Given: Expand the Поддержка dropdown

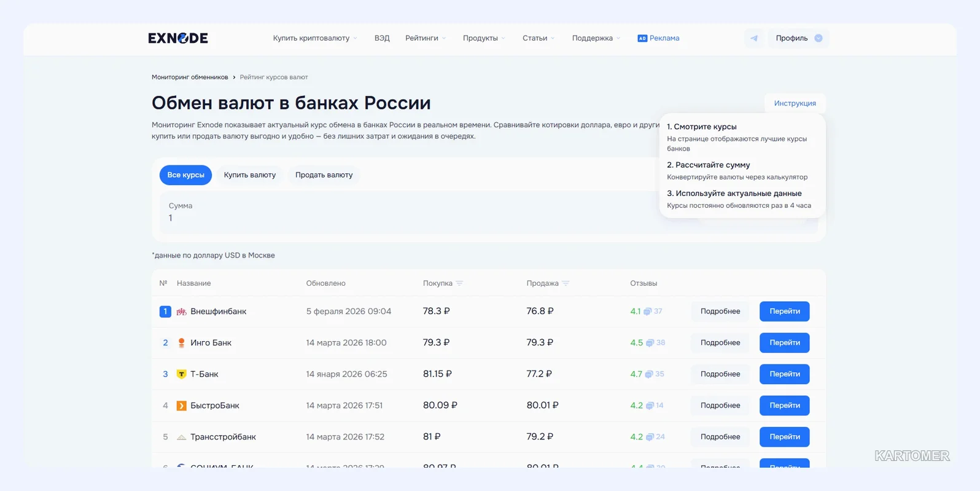Looking at the screenshot, I should point(596,38).
